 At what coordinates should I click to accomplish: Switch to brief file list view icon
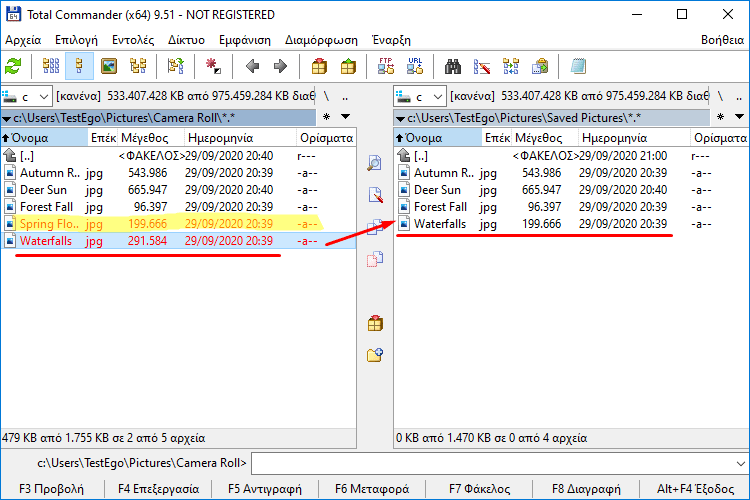(x=51, y=66)
